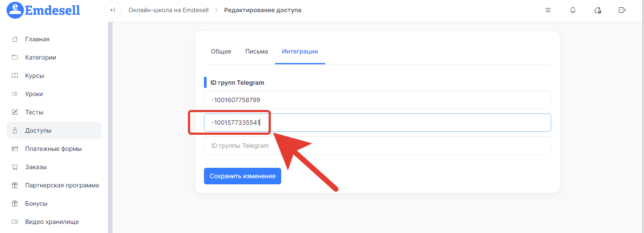Click the field containing -1001607758799
The height and width of the screenshot is (233, 644).
378,100
